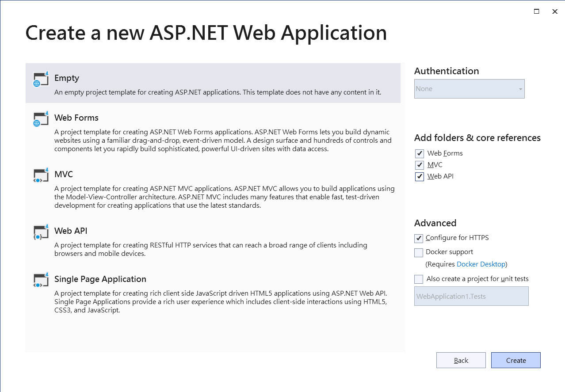Viewport: 565px width, 392px height.
Task: Click the Advanced heading
Action: coord(435,223)
